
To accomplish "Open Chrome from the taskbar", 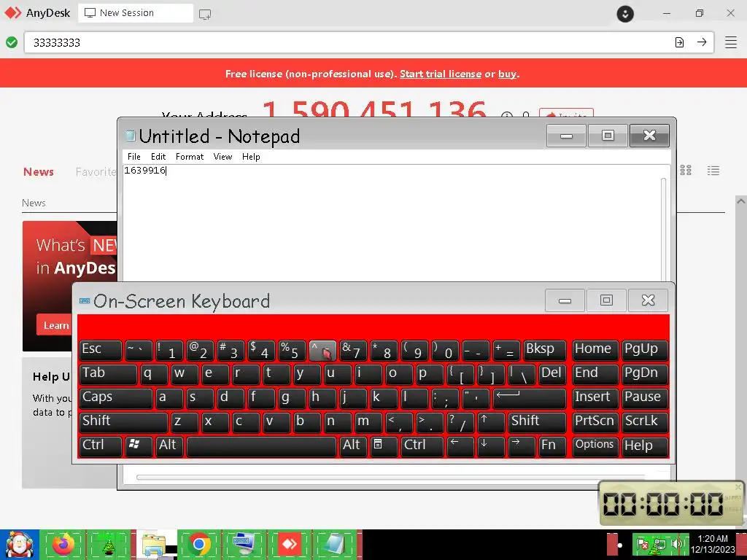I will click(x=199, y=544).
